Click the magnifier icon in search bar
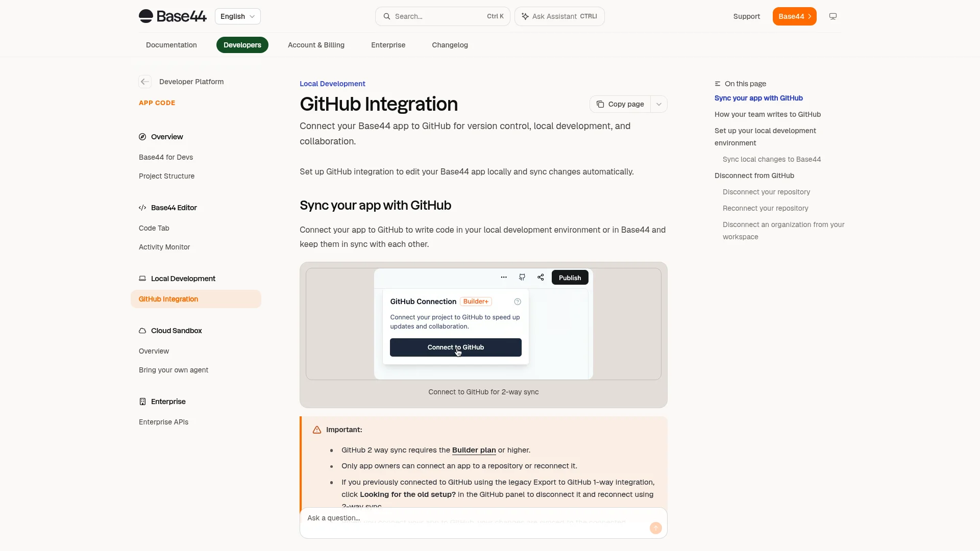This screenshot has height=551, width=980. [387, 16]
